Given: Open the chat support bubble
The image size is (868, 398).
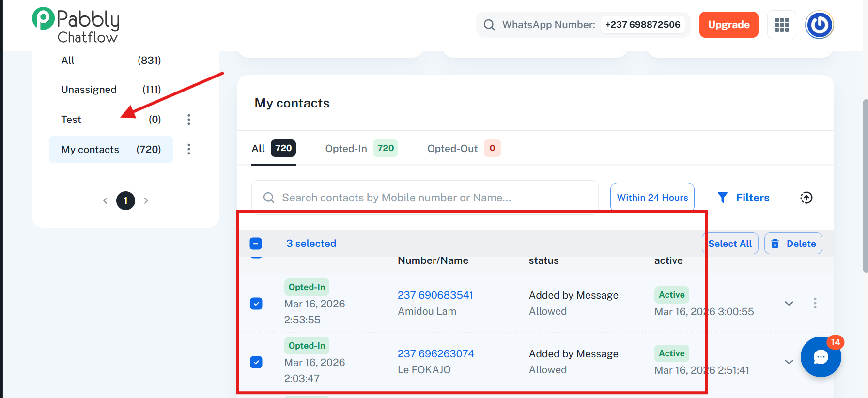Looking at the screenshot, I should click(x=821, y=357).
